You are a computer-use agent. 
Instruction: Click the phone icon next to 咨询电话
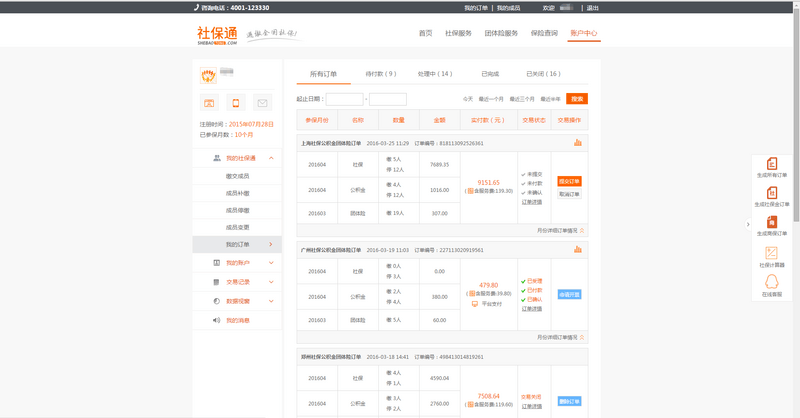196,8
